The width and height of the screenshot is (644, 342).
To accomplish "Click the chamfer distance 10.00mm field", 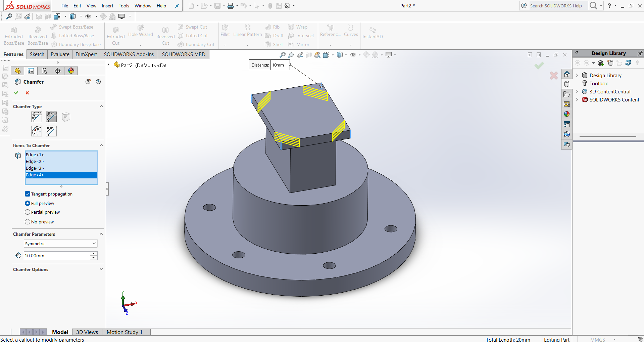I will 57,256.
